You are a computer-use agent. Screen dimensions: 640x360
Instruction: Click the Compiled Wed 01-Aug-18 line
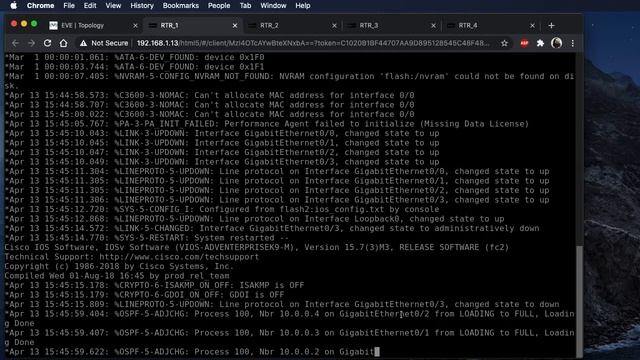coord(117,276)
